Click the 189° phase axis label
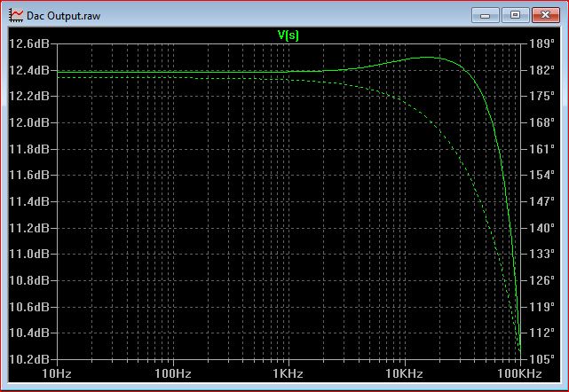The width and height of the screenshot is (569, 392). click(x=542, y=43)
